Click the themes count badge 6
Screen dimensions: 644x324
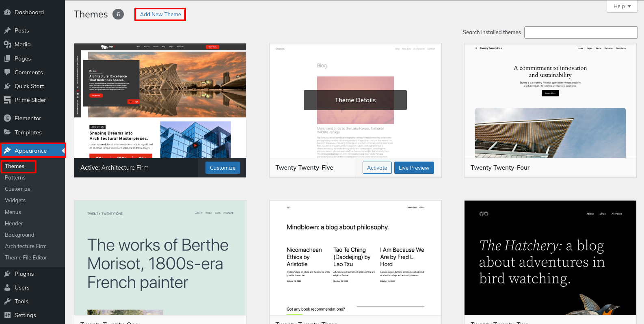118,14
